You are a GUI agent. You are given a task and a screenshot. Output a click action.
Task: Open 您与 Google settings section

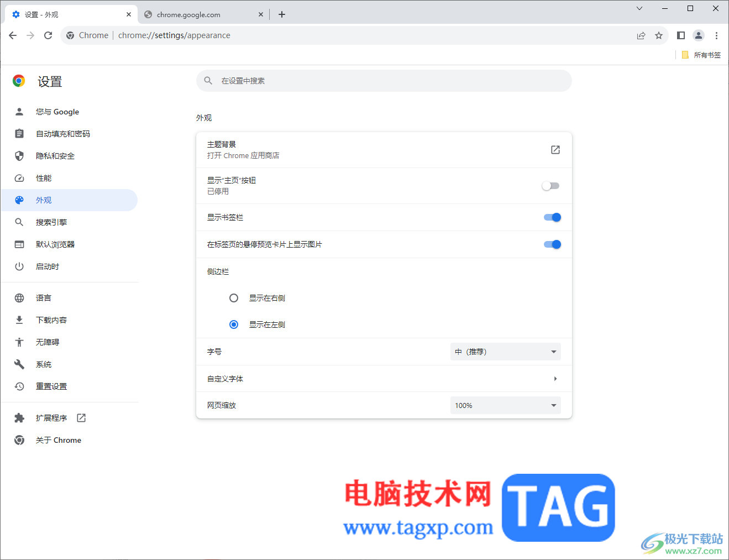[69, 112]
